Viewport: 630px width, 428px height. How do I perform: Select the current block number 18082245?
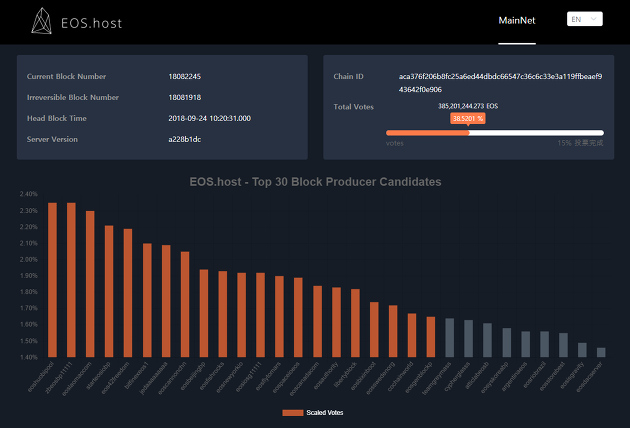[184, 76]
